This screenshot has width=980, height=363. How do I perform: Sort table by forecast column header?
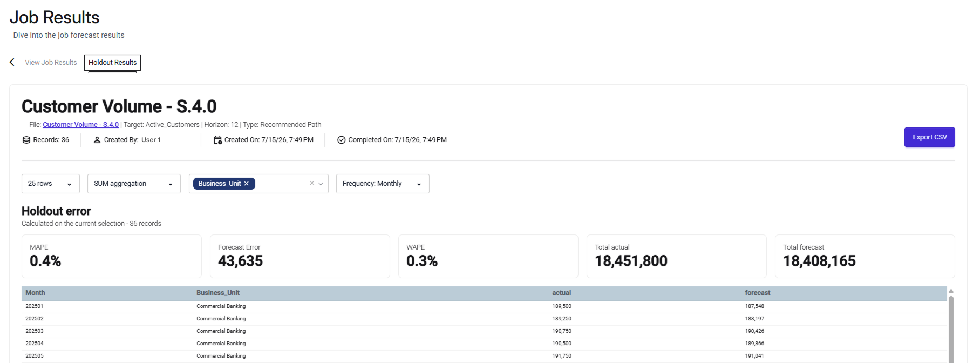(x=758, y=293)
